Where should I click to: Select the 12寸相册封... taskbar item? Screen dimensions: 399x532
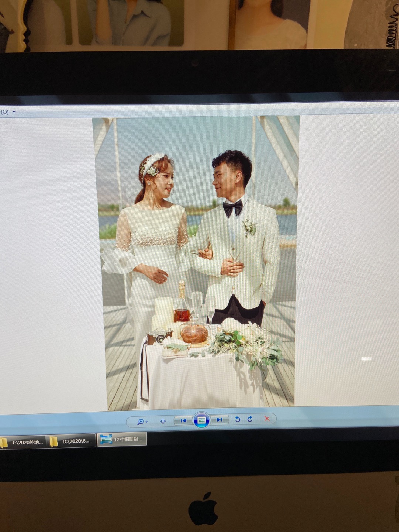[122, 440]
